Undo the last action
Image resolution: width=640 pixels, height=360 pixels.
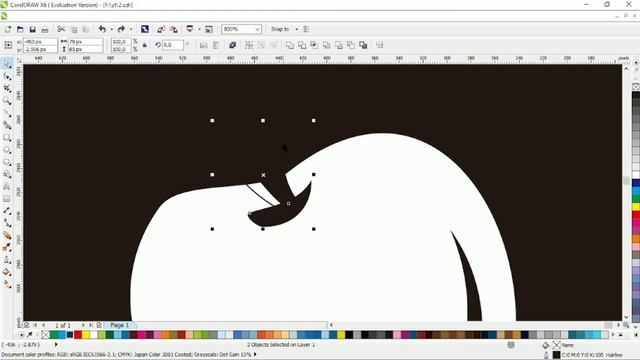(x=102, y=29)
